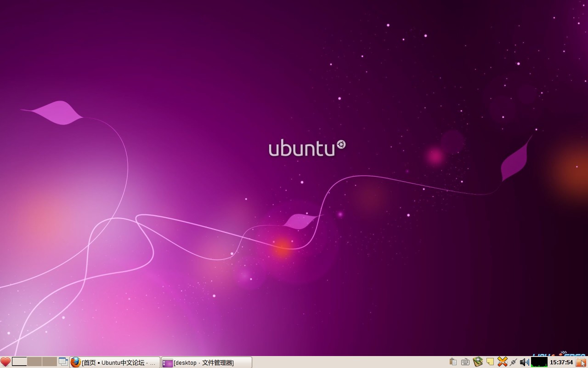Click the orange folder icon beside clock
Screen dimensions: 588x368
(581, 362)
